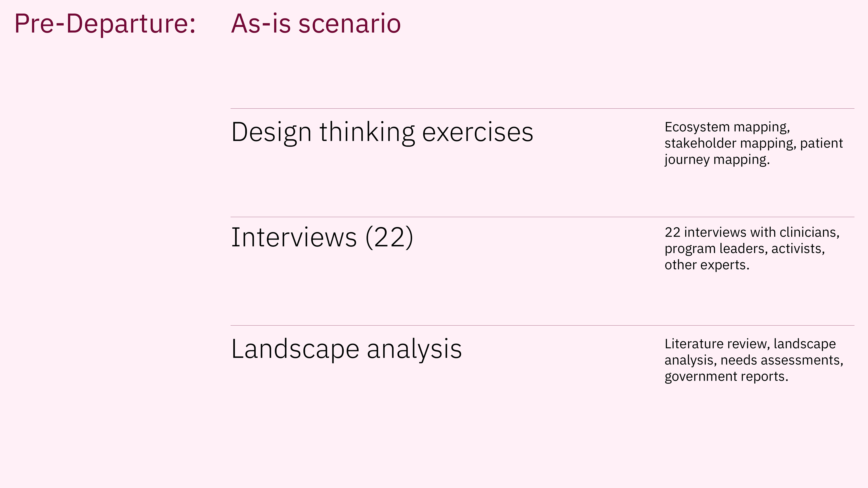The image size is (868, 488).
Task: Select the "program leaders, activists," line
Action: [745, 249]
